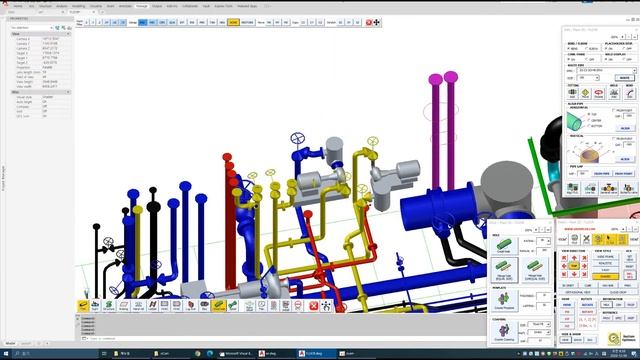
Task: Switch view style to WIRE FRAME
Action: (605, 257)
